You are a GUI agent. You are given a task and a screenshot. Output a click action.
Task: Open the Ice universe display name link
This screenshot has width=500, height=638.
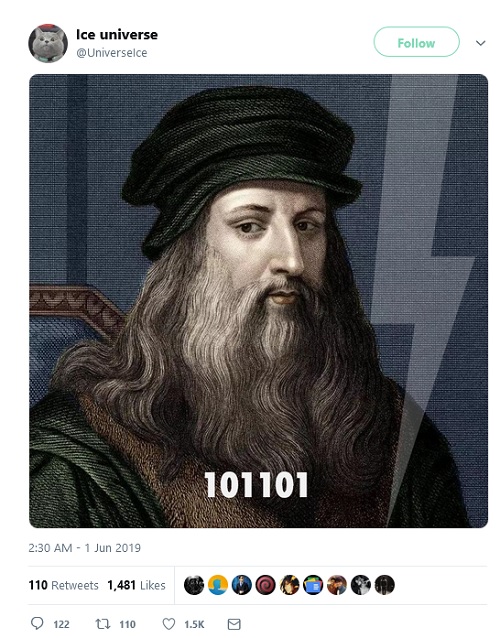tap(117, 35)
